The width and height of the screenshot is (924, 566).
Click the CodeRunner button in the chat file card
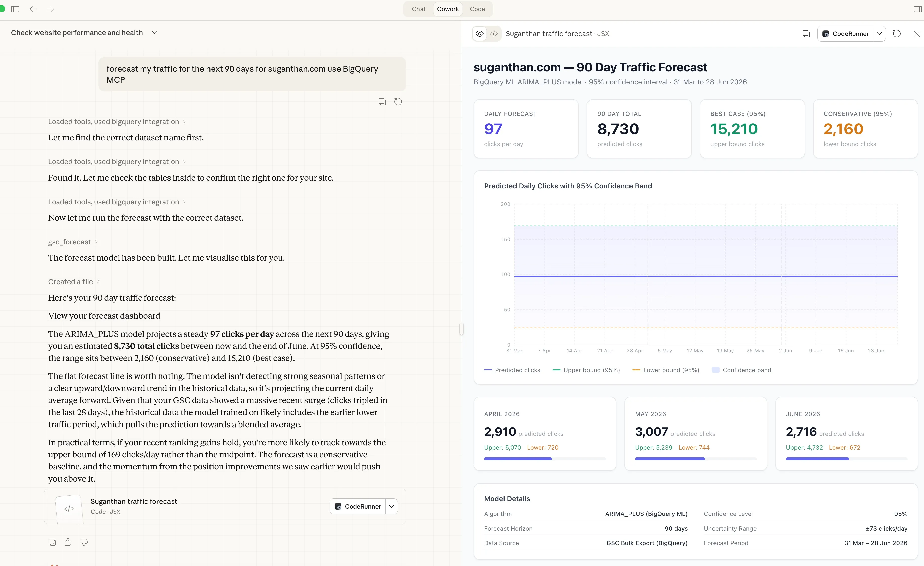(358, 506)
